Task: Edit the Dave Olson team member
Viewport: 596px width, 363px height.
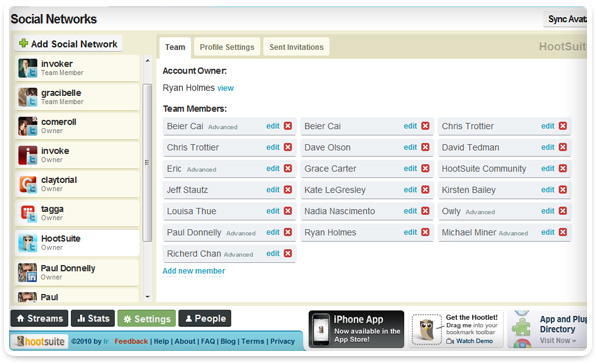Action: pos(410,147)
